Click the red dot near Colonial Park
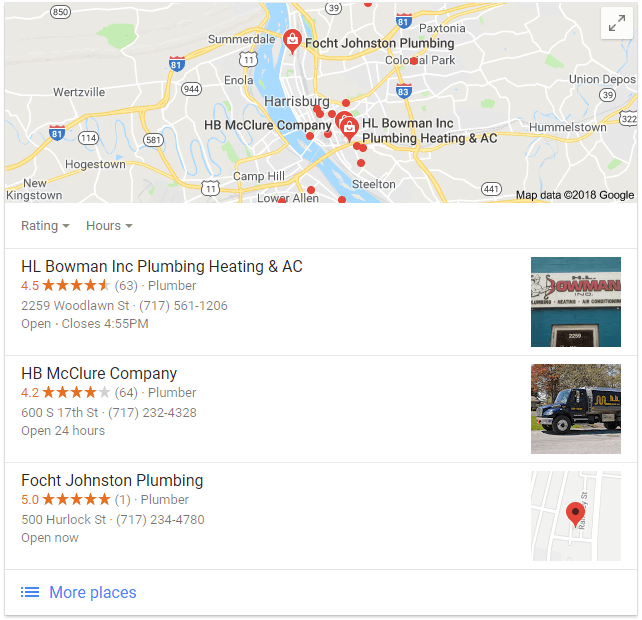The image size is (642, 620). (x=414, y=61)
